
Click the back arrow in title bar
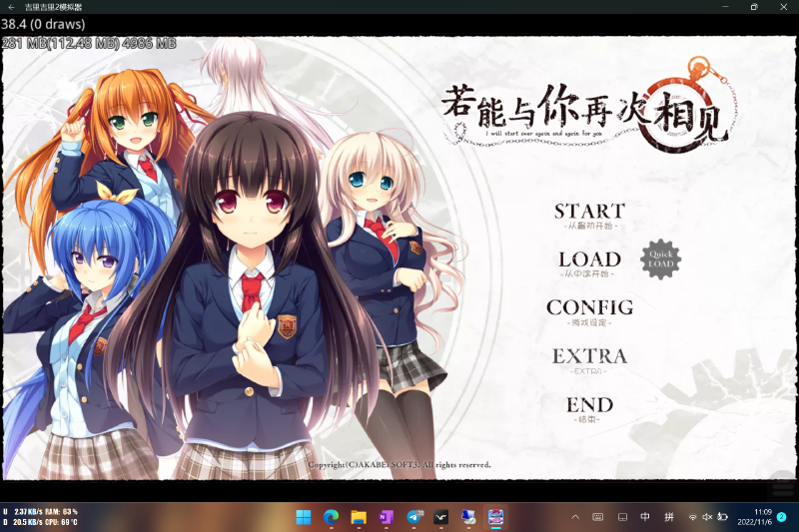coord(10,7)
